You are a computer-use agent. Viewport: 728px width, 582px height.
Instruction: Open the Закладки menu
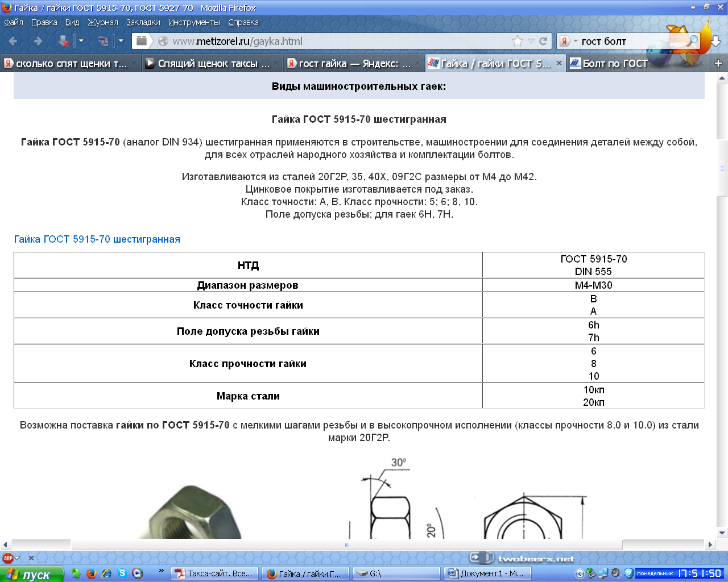pos(143,22)
